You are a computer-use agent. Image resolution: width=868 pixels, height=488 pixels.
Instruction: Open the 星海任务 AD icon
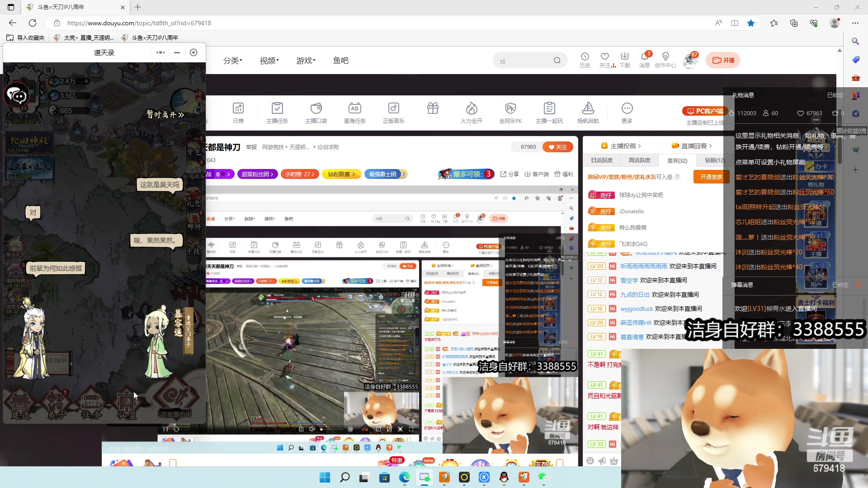(x=355, y=112)
